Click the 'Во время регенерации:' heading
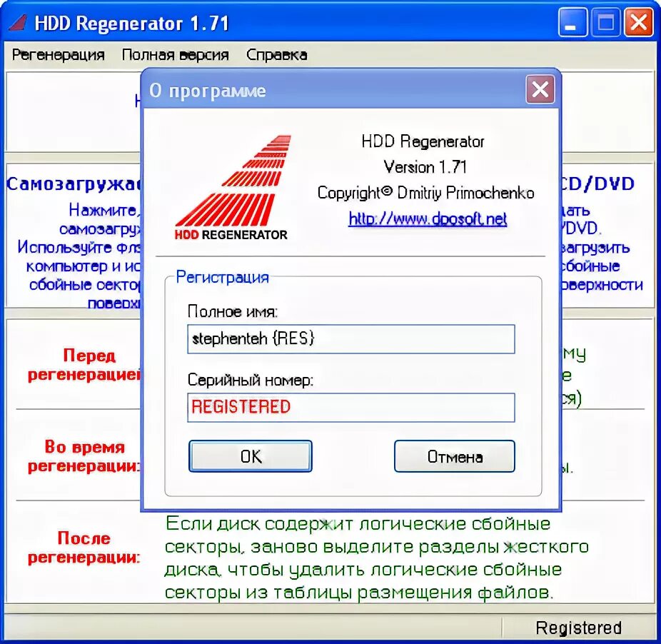The width and height of the screenshot is (661, 644). [x=84, y=456]
